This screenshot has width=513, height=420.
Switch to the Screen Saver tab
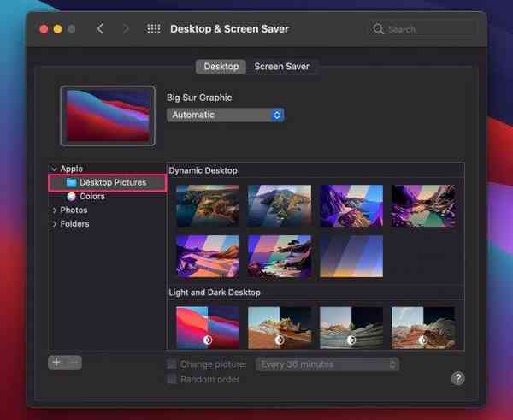point(281,67)
